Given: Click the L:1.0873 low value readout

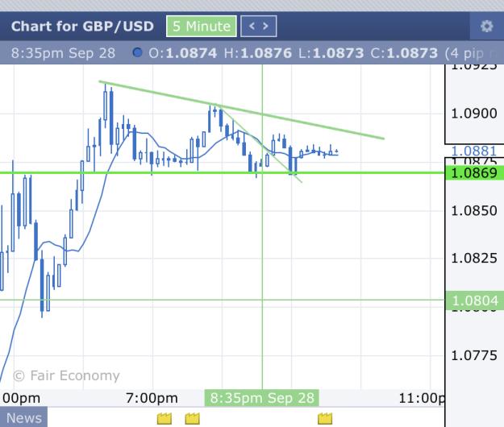Looking at the screenshot, I should click(331, 53).
